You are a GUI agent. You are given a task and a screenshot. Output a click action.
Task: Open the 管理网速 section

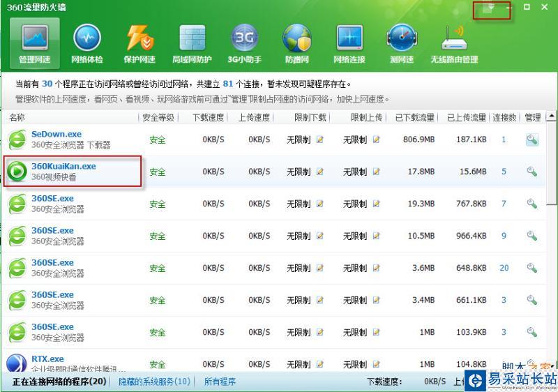(34, 43)
